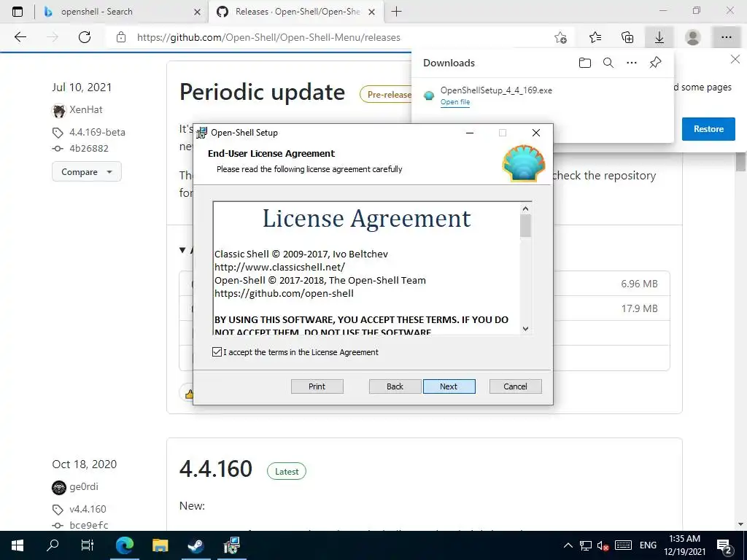The width and height of the screenshot is (747, 560).
Task: Collapse the Assets disclosure triangle
Action: (182, 250)
